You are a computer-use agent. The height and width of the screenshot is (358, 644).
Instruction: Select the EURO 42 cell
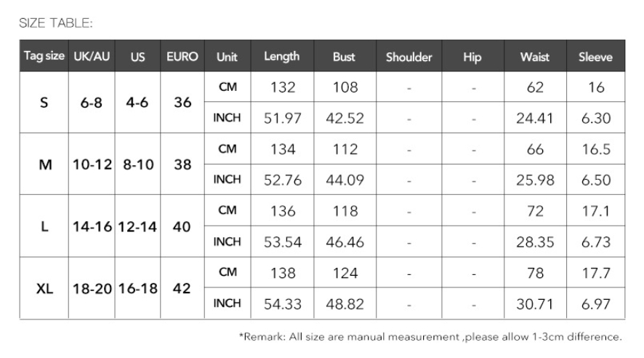(182, 288)
